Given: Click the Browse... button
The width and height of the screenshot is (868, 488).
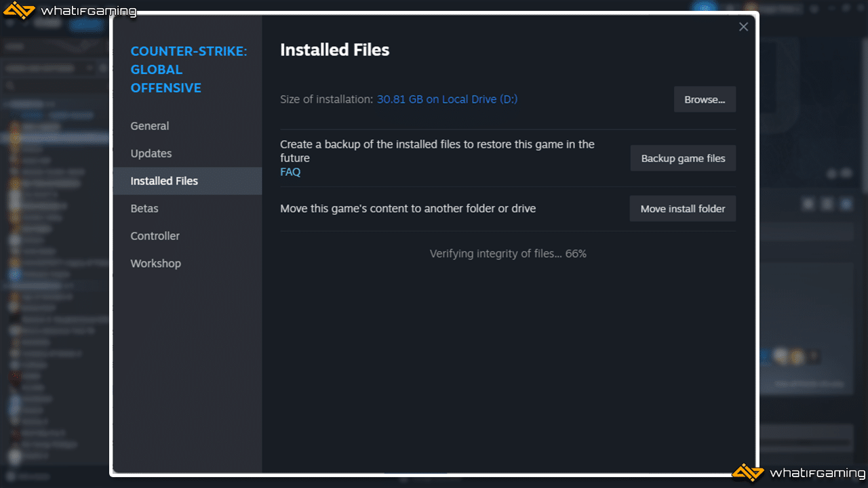Looking at the screenshot, I should tap(705, 99).
